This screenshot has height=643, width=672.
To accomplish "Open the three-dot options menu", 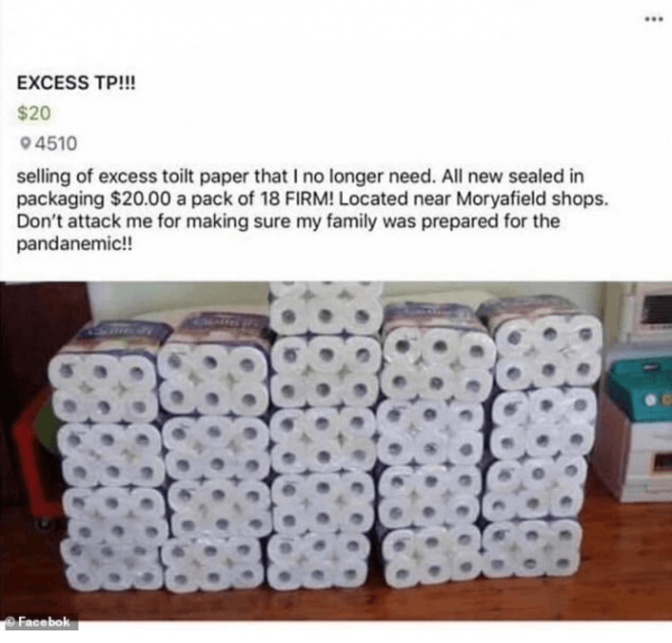I will pos(654,19).
